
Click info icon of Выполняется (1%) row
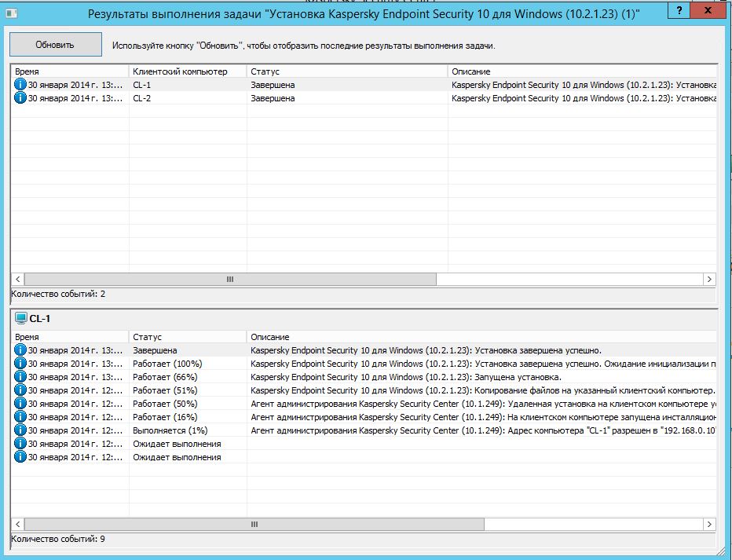tap(20, 430)
